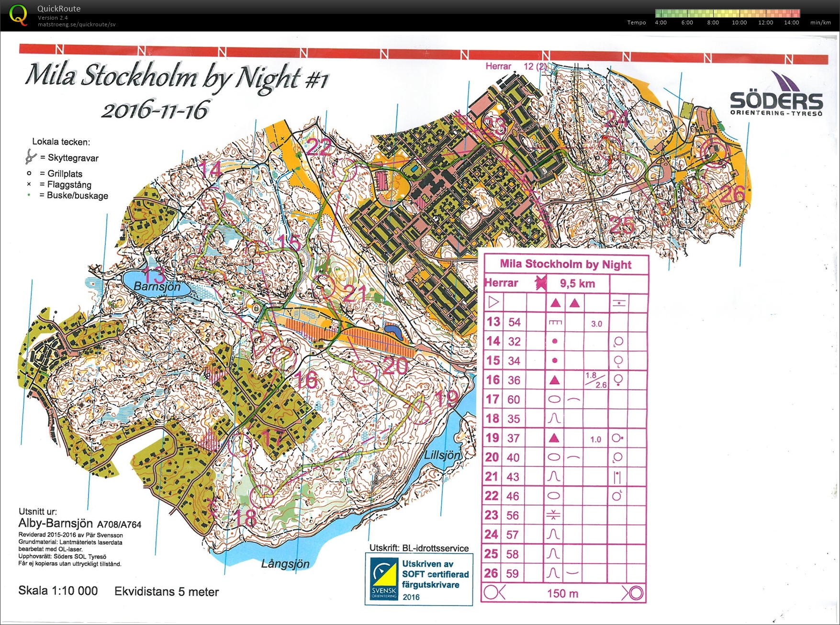Select the 4:00 tempo scale label
840x625 pixels.
tap(661, 22)
